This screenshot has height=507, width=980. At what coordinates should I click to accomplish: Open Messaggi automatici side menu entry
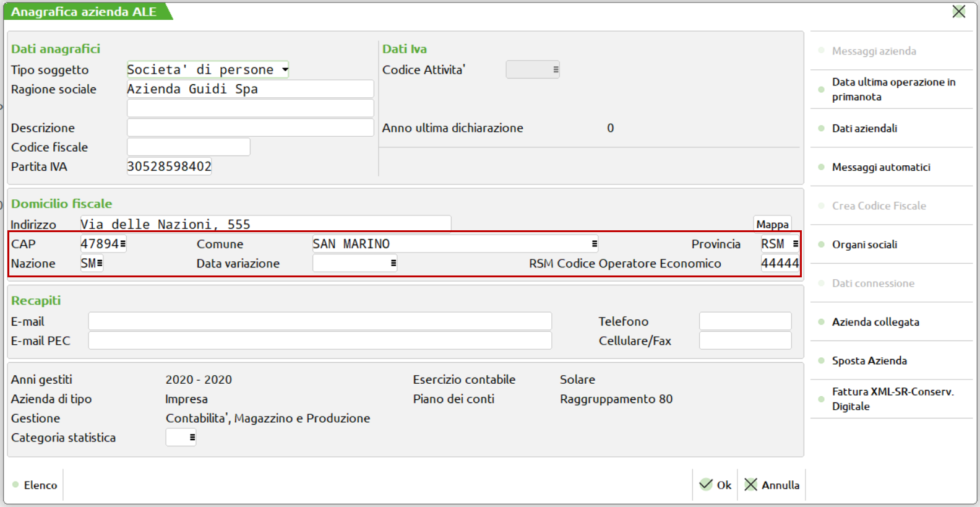click(x=880, y=167)
